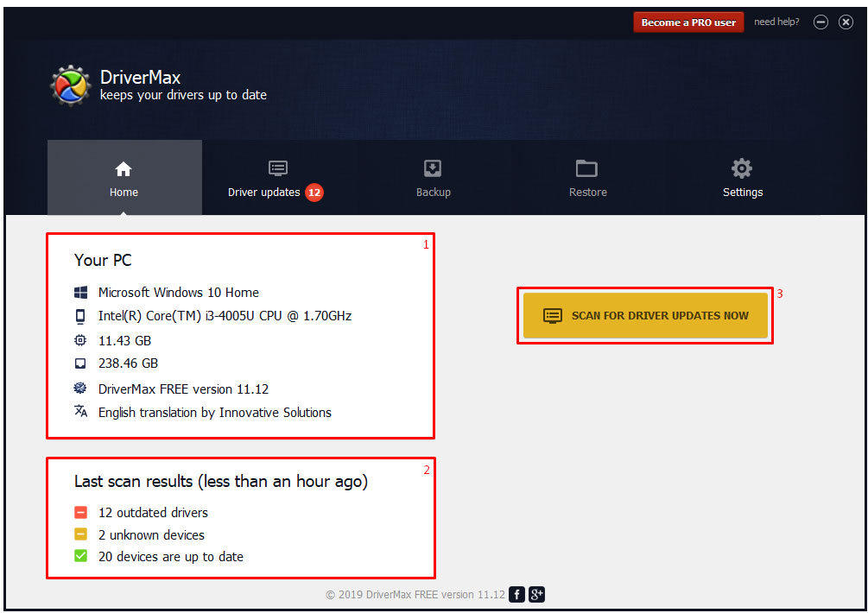Click keeps your drivers up to date tagline
The image size is (868, 613).
183,95
